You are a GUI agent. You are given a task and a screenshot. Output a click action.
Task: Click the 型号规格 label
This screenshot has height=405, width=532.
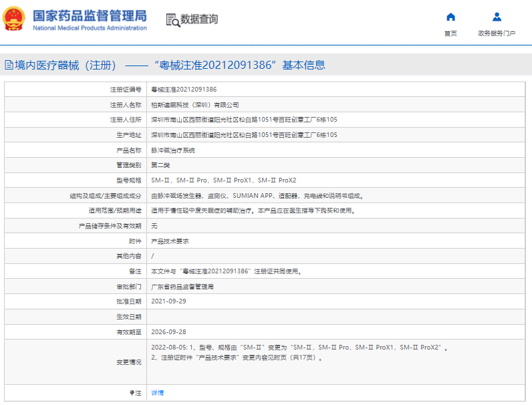[x=129, y=180]
